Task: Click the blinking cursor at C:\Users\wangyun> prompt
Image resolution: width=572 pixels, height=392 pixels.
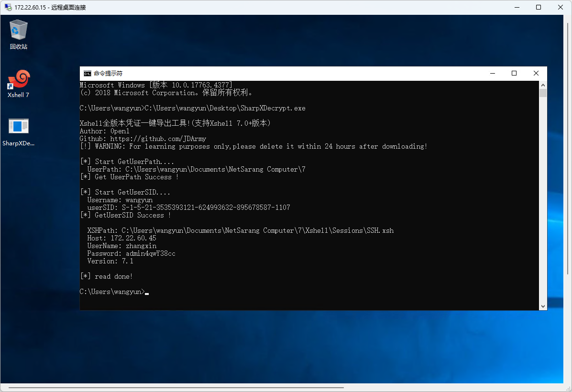Action: click(147, 292)
